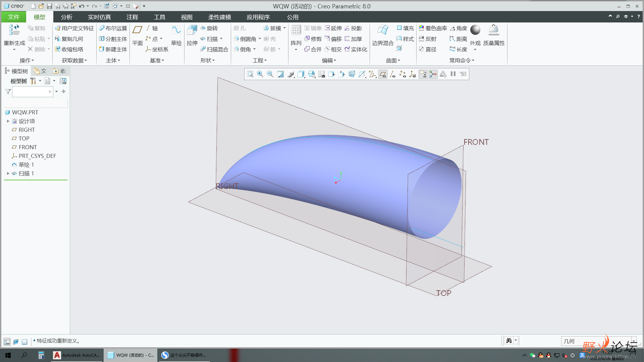Toggle coordinate system display
This screenshot has width=644, height=362.
[413, 74]
